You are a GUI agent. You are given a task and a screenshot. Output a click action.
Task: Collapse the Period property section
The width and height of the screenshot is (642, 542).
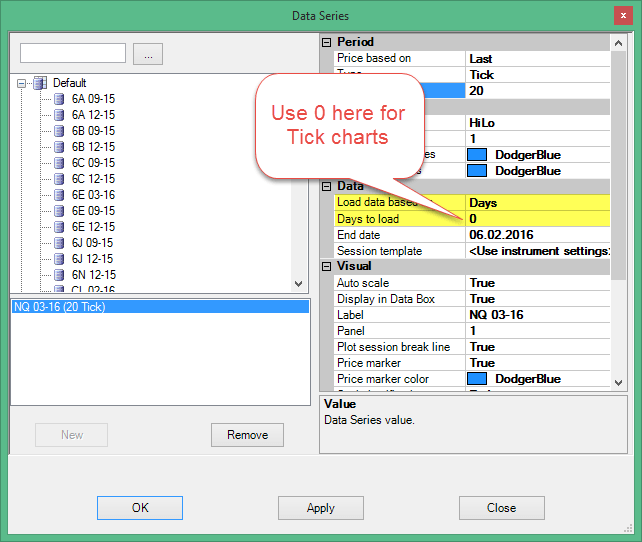(326, 42)
